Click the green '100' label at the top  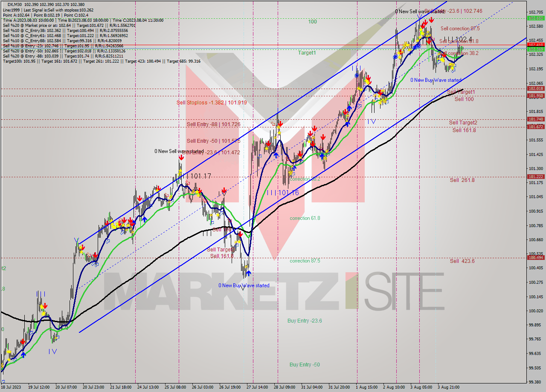point(313,22)
